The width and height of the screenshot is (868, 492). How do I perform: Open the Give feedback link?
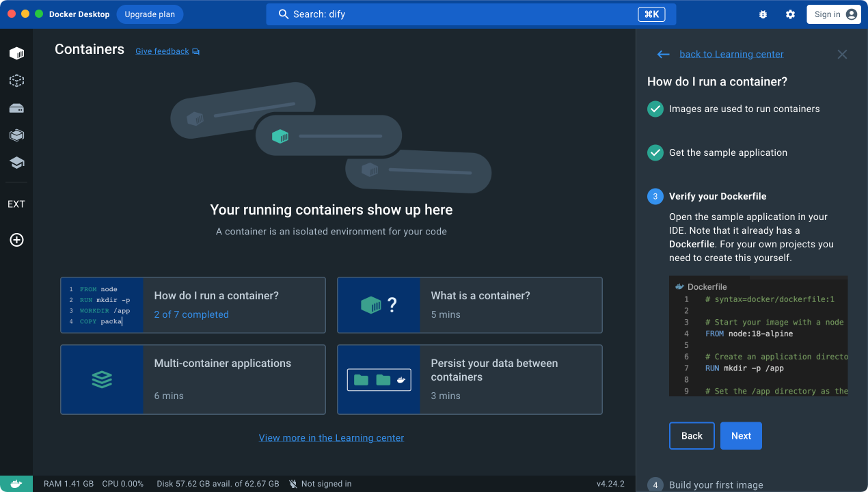click(162, 51)
